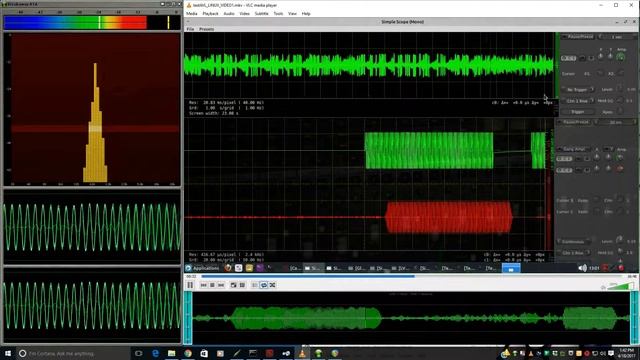Pause VLC playback with the pause button
640x360 pixels.
point(190,285)
